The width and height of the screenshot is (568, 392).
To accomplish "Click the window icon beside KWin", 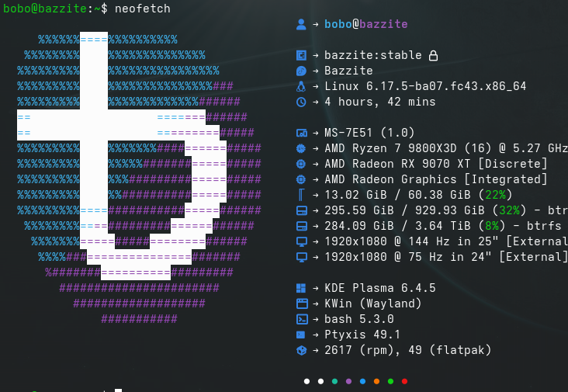I will (302, 304).
